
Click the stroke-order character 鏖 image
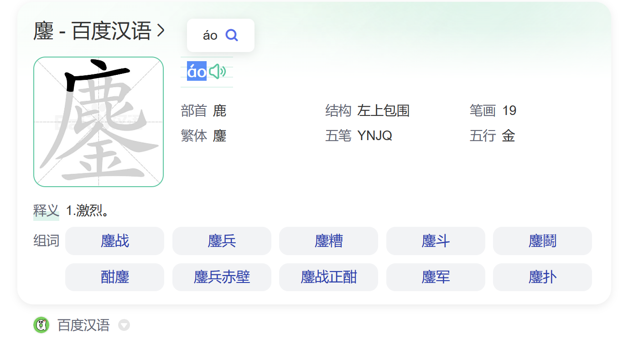pos(98,121)
